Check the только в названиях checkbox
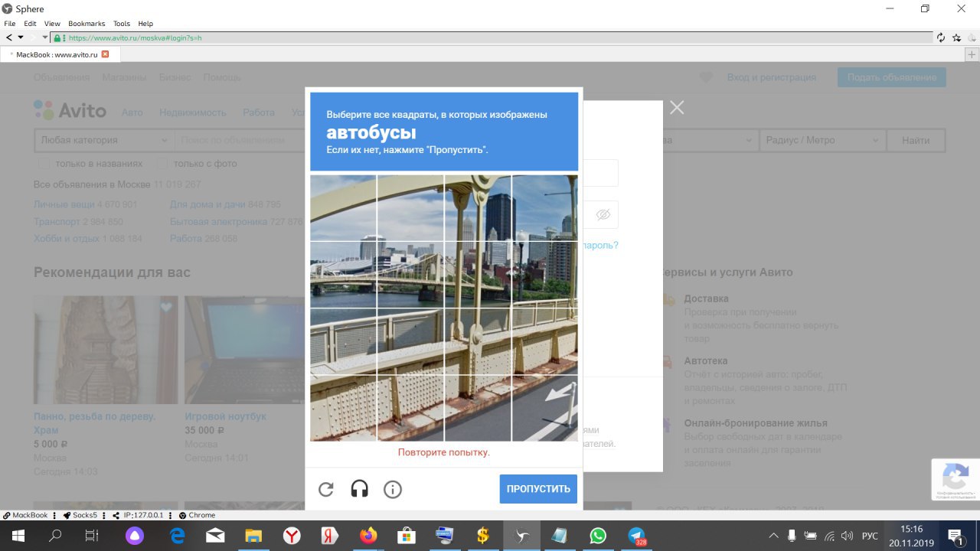 click(44, 164)
